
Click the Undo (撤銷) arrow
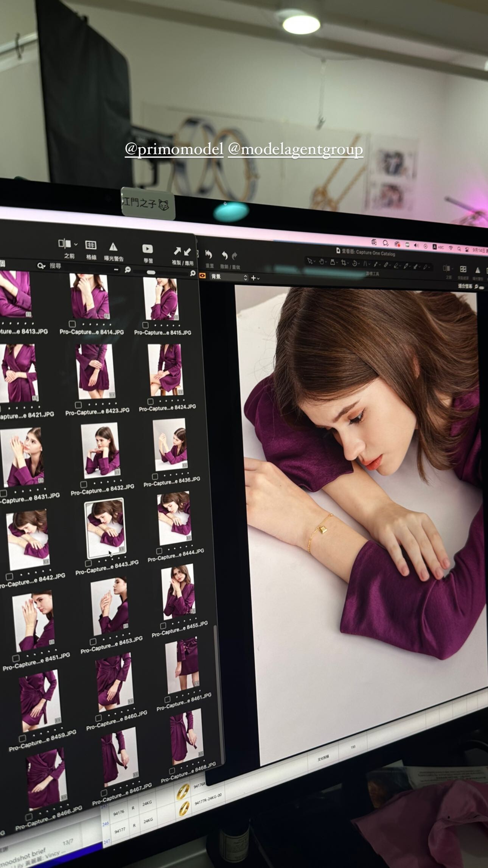click(x=225, y=256)
